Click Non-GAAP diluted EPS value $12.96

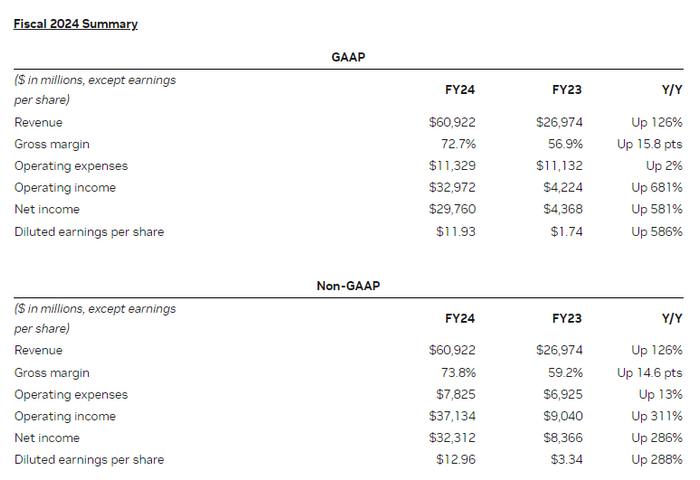pos(455,460)
